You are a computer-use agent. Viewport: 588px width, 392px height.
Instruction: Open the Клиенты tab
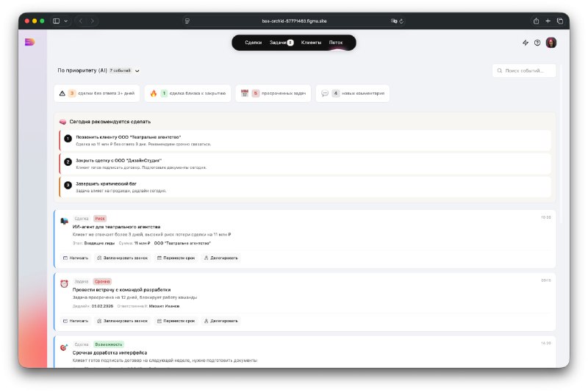[311, 43]
